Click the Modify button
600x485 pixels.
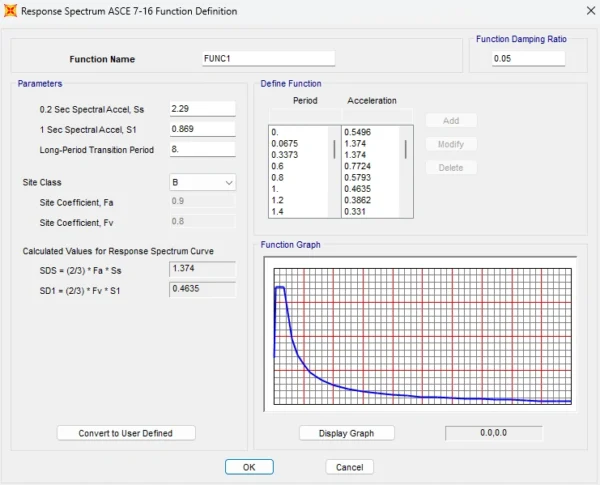click(451, 144)
